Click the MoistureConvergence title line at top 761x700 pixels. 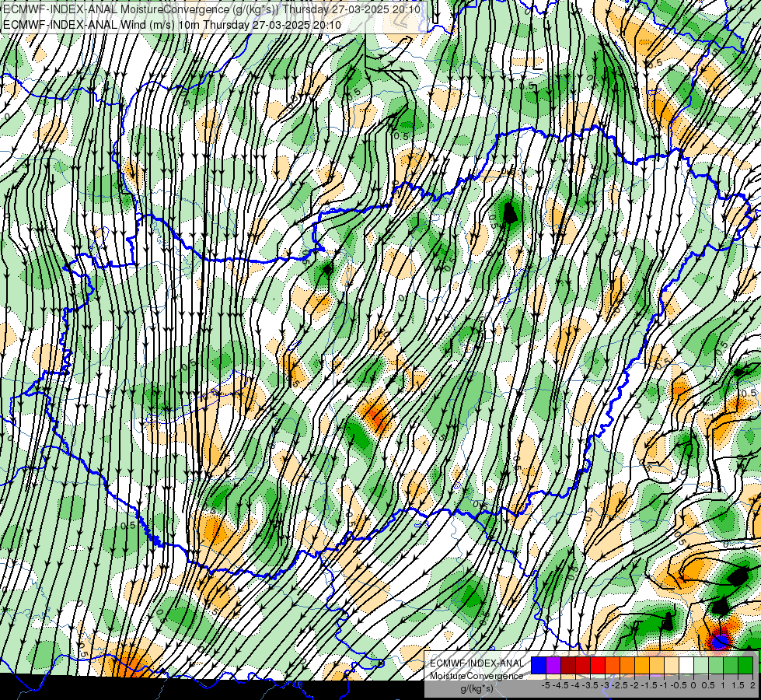pos(211,9)
